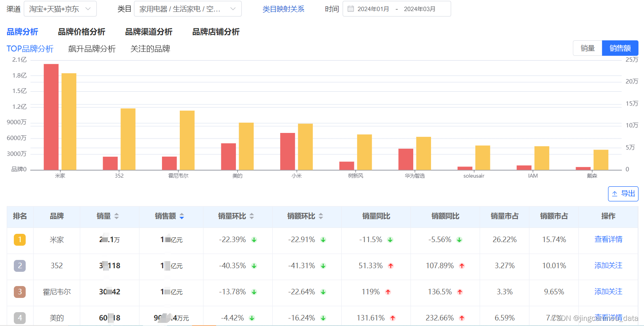Viewport: 644px width, 326px height.
Task: Click down arrow beside -5.56% in 米家 row
Action: (x=459, y=240)
